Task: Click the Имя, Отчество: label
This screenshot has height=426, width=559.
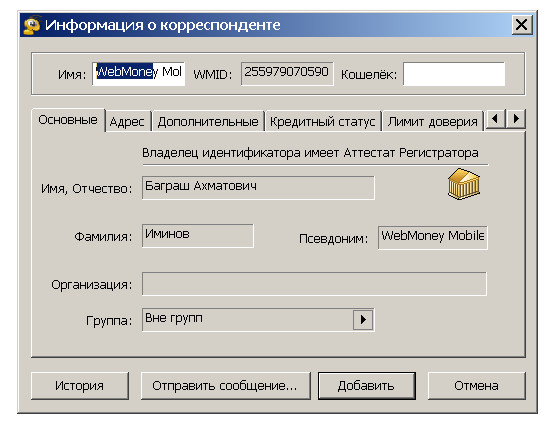Action: coord(87,188)
